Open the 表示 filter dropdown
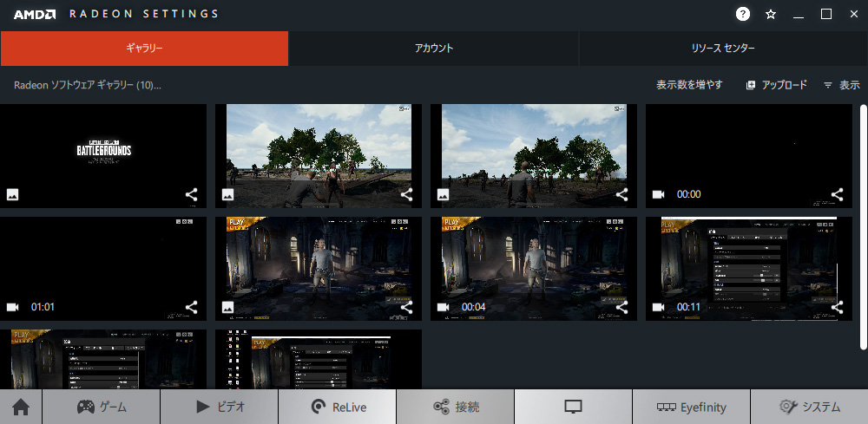Screen dimensions: 868x424 [x=842, y=85]
